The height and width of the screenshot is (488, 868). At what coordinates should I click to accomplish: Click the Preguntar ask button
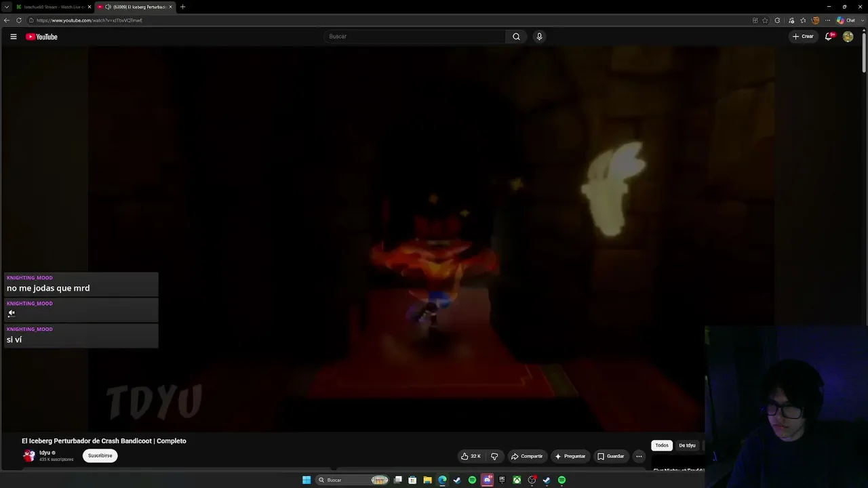(570, 456)
